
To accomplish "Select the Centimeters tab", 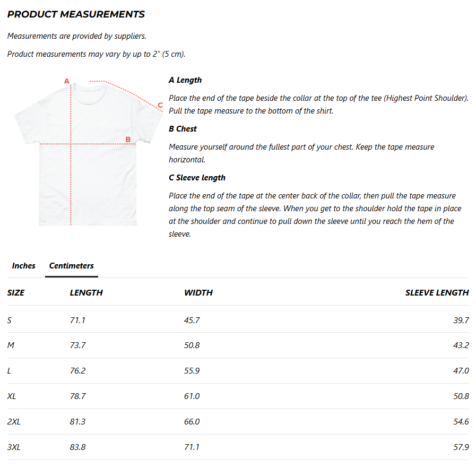I will [71, 265].
